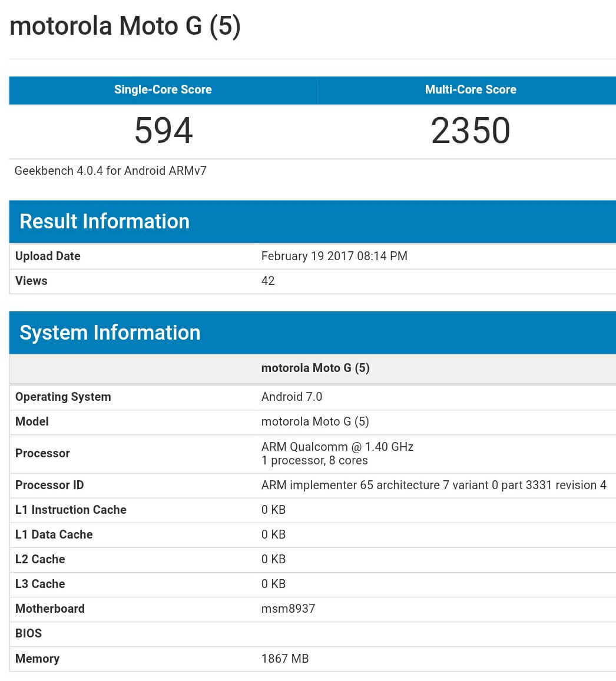
Task: Click the Memory row label
Action: coord(37,659)
